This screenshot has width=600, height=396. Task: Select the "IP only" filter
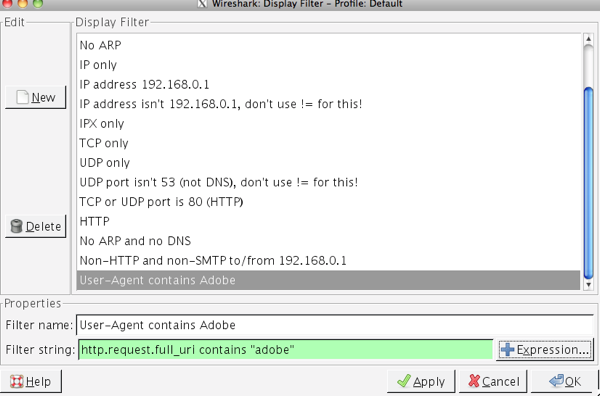pyautogui.click(x=328, y=65)
